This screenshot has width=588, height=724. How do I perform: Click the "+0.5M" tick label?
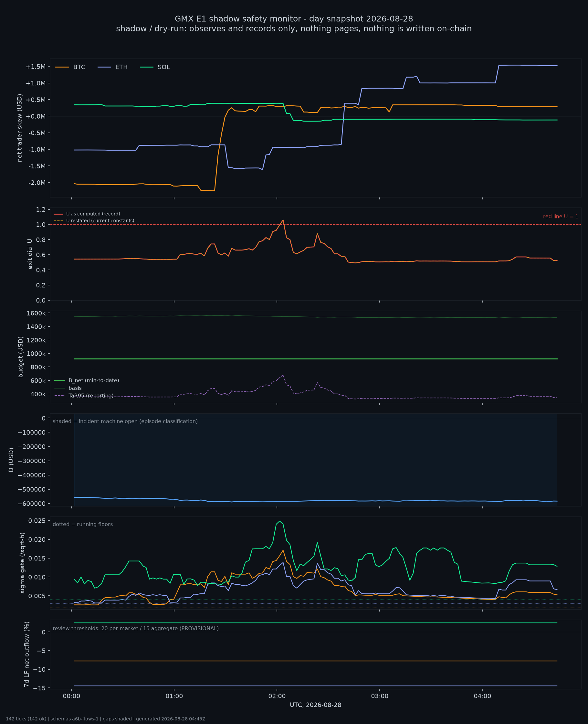[x=36, y=100]
